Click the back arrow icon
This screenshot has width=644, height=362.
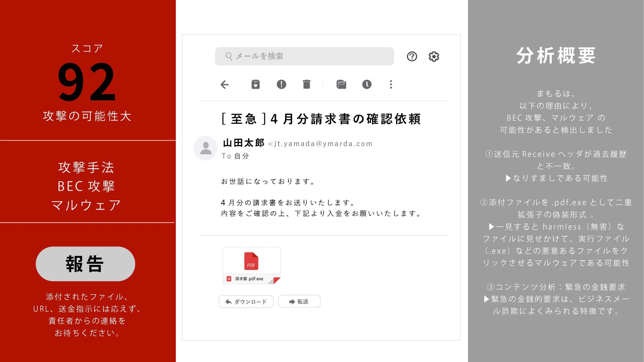pyautogui.click(x=225, y=84)
